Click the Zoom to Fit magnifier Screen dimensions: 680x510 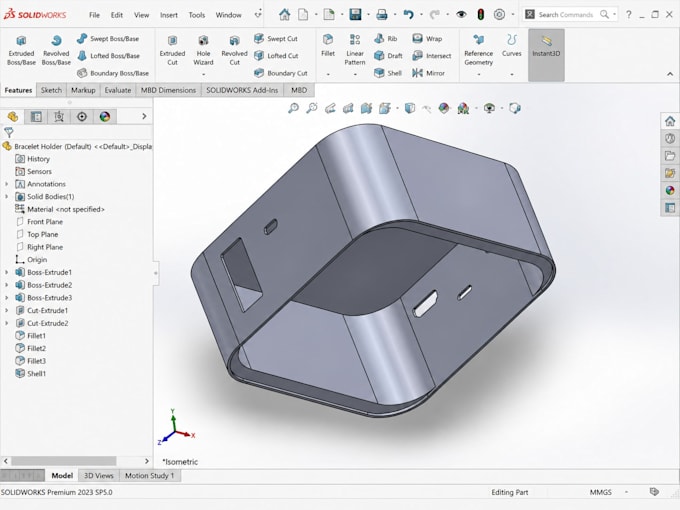294,108
